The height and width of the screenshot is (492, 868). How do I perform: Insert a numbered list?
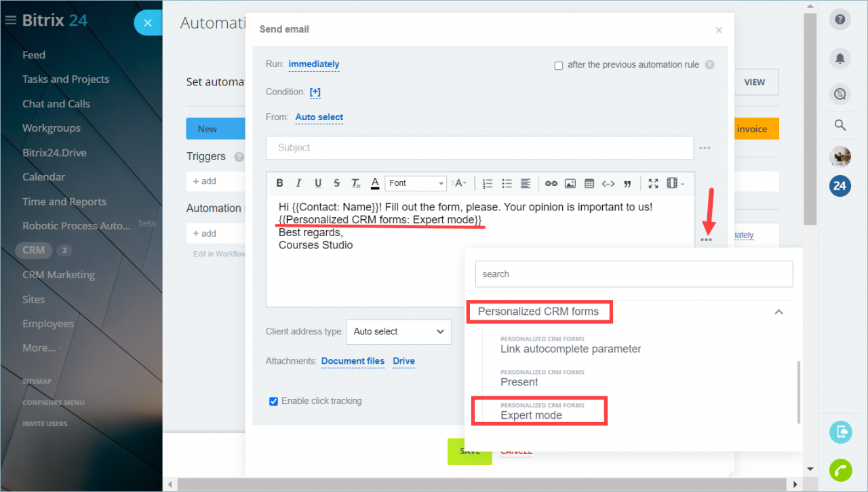[488, 183]
